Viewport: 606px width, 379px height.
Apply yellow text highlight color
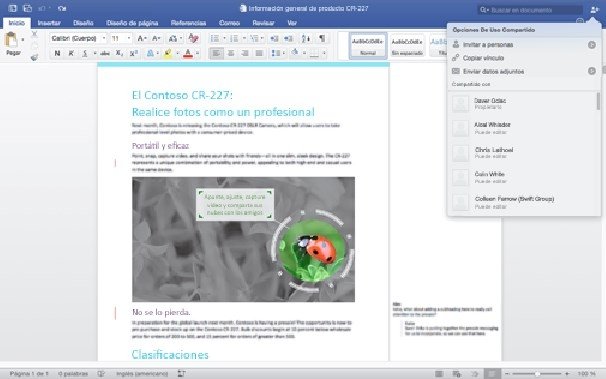click(168, 53)
